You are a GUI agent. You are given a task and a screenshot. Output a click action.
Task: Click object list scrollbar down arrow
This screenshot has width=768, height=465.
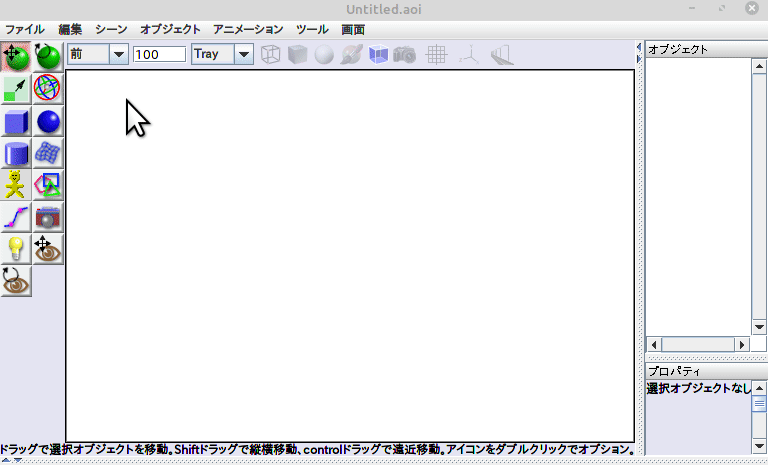click(759, 327)
